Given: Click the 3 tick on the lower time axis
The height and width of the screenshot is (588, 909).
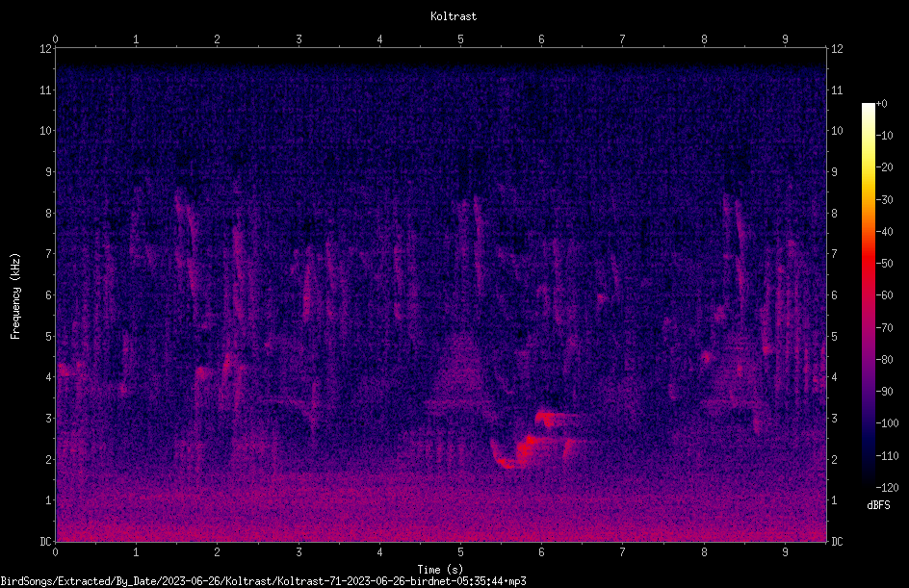Looking at the screenshot, I should pos(299,552).
